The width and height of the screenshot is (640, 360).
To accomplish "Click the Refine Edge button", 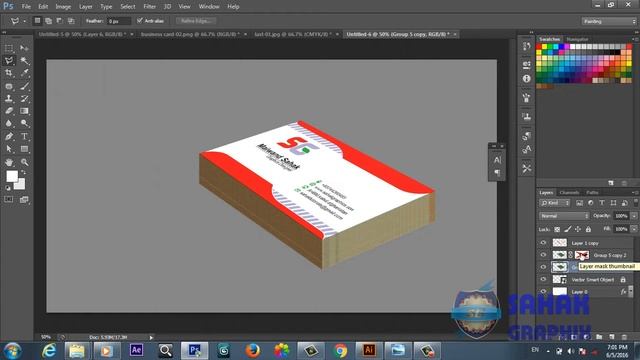I will click(196, 21).
